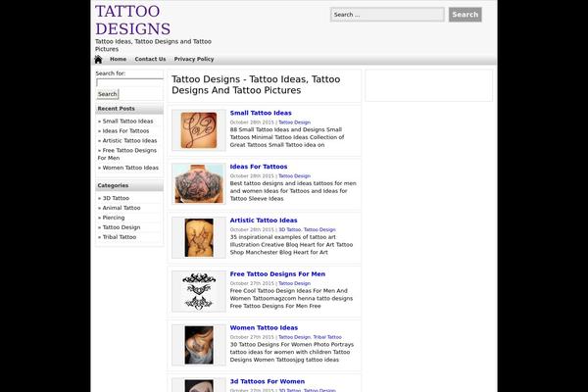The image size is (588, 392).
Task: Open recent post Women Tattoo Ideas
Action: click(130, 168)
